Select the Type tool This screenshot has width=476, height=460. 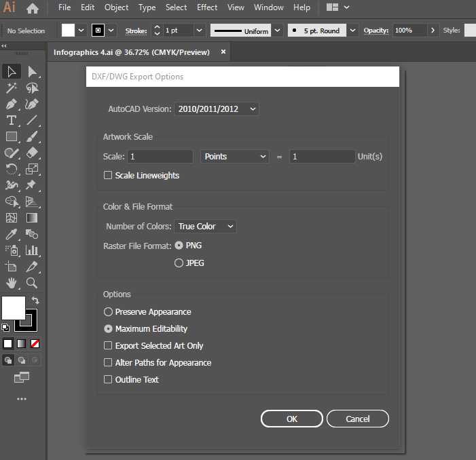12,120
